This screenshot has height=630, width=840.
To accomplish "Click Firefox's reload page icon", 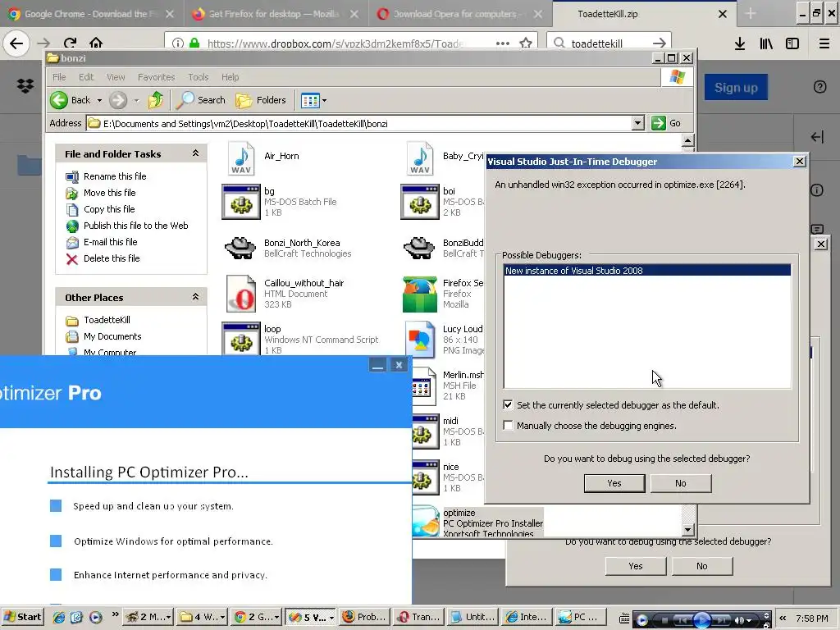I will [x=71, y=43].
